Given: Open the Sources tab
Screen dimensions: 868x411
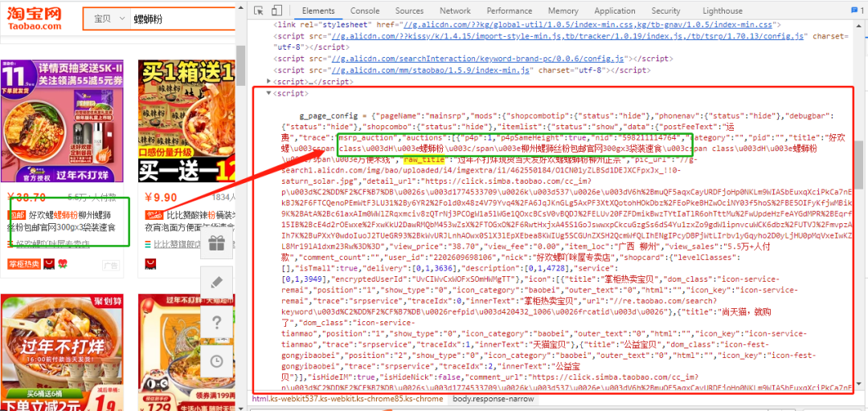Looking at the screenshot, I should click(x=409, y=10).
